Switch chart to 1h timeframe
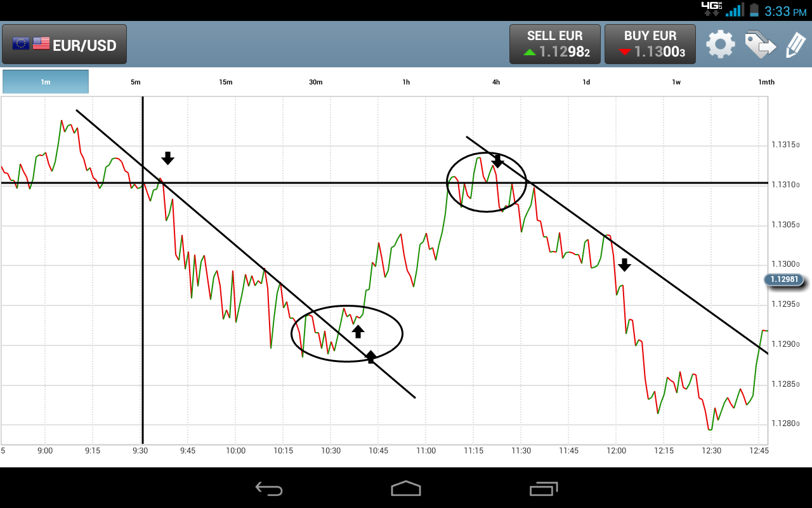 [406, 82]
